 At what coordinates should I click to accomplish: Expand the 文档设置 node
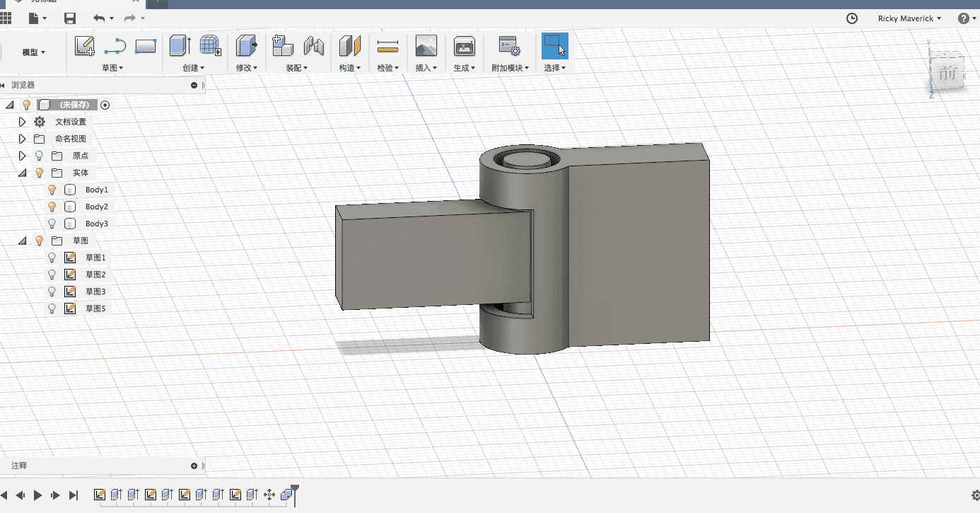tap(22, 122)
